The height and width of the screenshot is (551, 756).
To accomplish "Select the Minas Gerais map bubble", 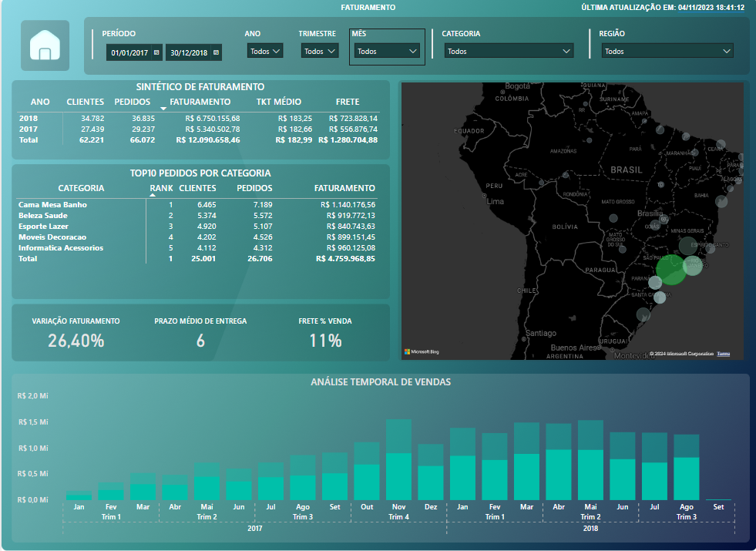I will pyautogui.click(x=688, y=245).
